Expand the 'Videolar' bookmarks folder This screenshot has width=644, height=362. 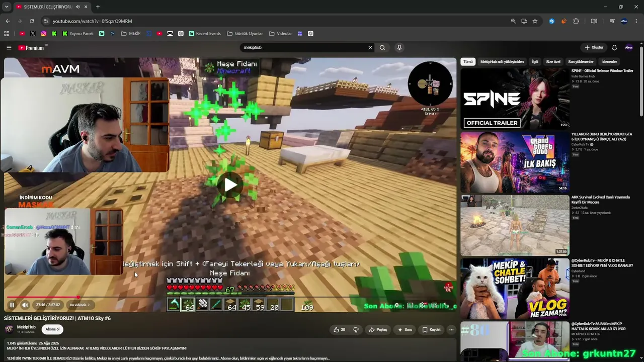pos(280,34)
